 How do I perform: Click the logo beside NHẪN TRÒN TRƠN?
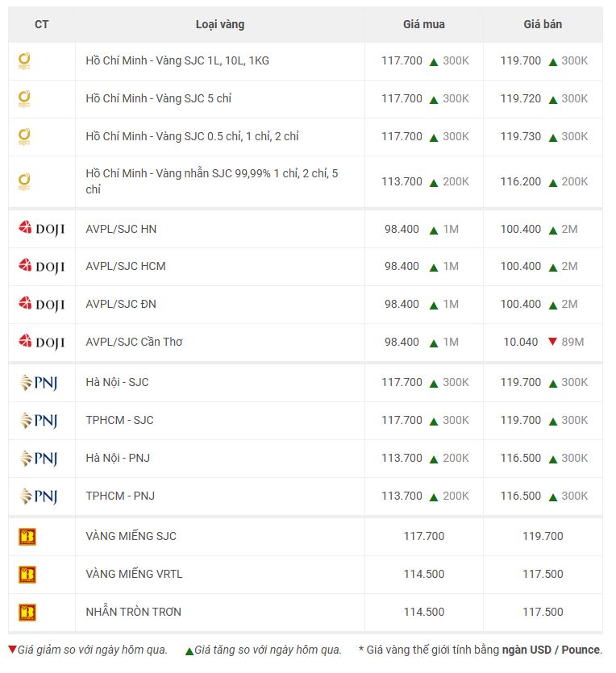coord(27,612)
